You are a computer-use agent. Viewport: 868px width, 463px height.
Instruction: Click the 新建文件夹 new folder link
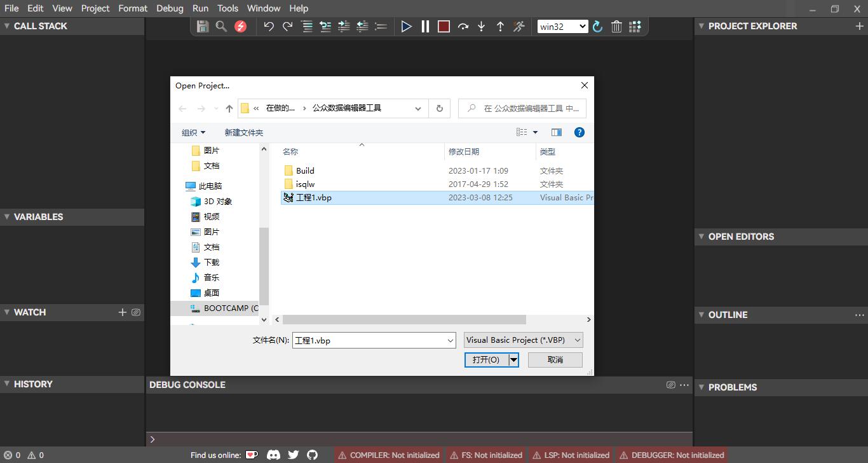click(x=245, y=132)
